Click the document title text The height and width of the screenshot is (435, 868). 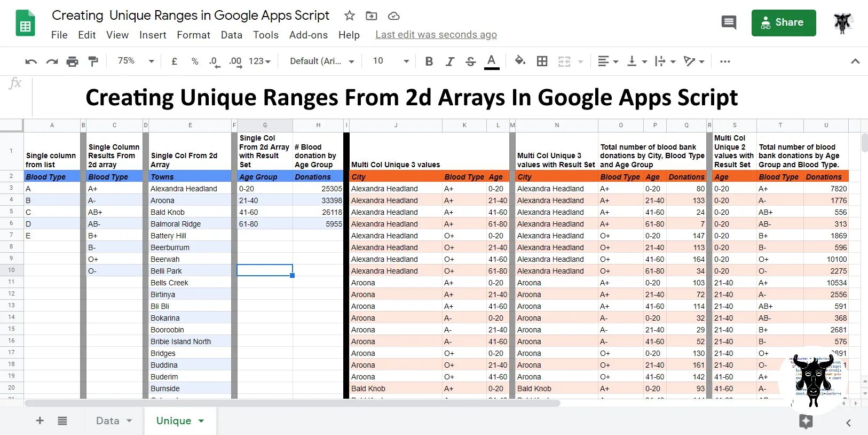191,15
